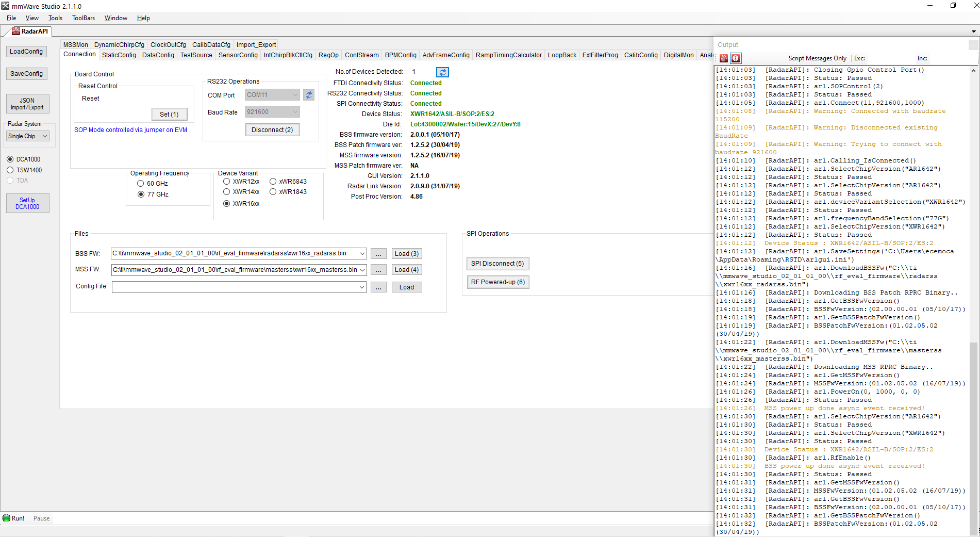The height and width of the screenshot is (537, 980).
Task: Choose 60 GHz operating frequency
Action: coord(140,184)
